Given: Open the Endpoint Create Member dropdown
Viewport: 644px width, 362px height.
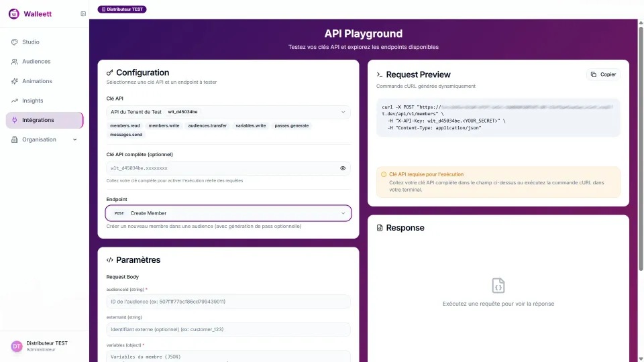Looking at the screenshot, I should tap(228, 213).
